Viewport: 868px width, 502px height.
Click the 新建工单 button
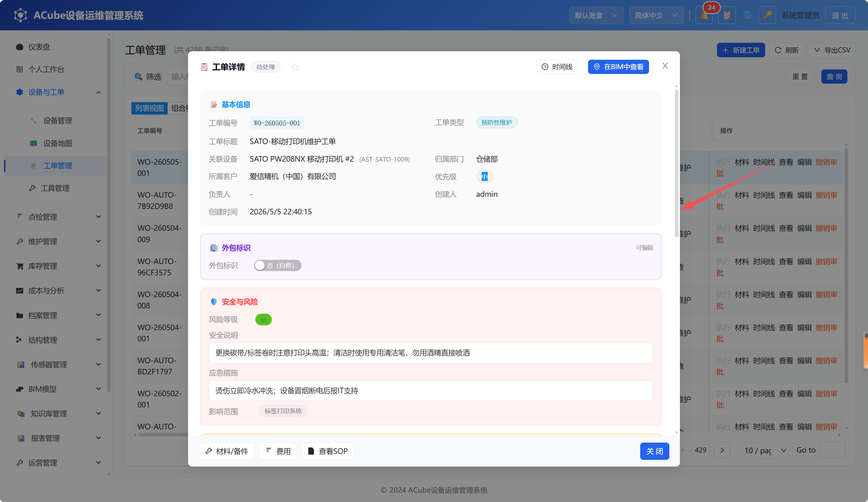pos(741,50)
